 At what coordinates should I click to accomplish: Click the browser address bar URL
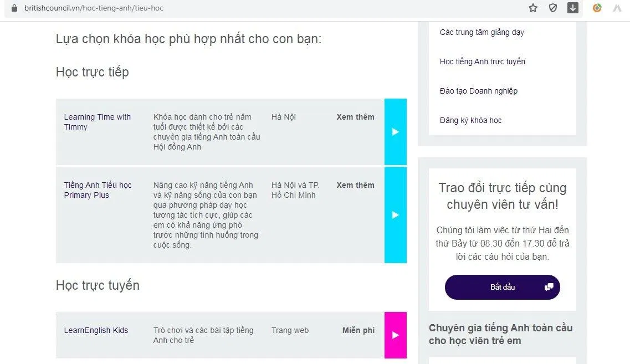click(93, 8)
